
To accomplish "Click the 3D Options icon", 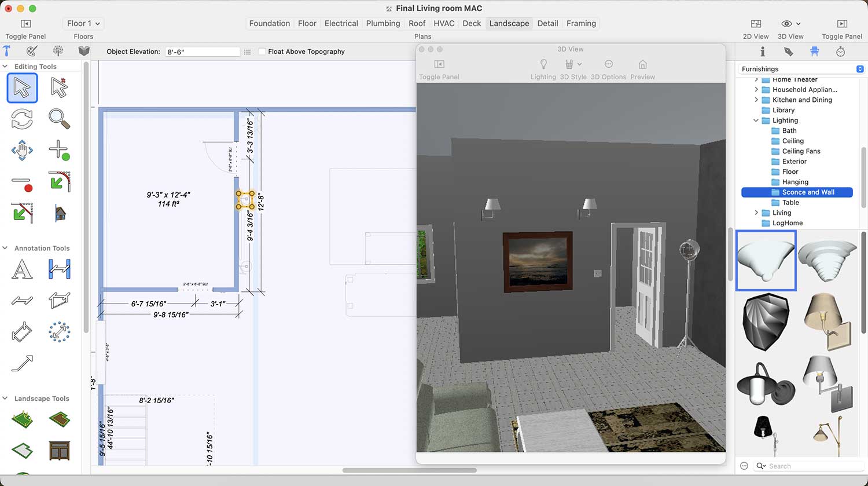I will tap(608, 64).
